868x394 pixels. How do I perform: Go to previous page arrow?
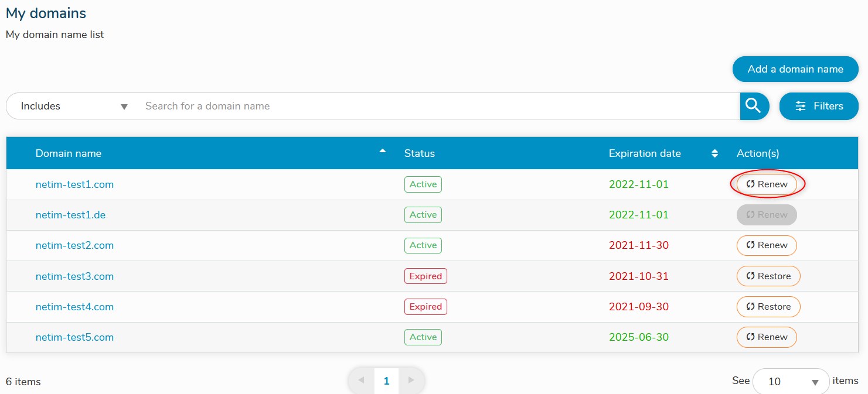click(x=361, y=381)
